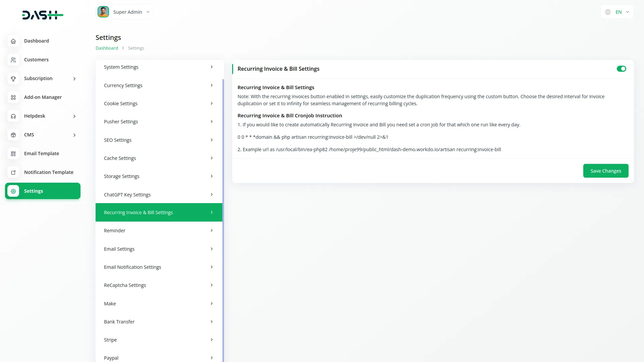Image resolution: width=644 pixels, height=362 pixels.
Task: Click the Customers people icon
Action: point(13,60)
